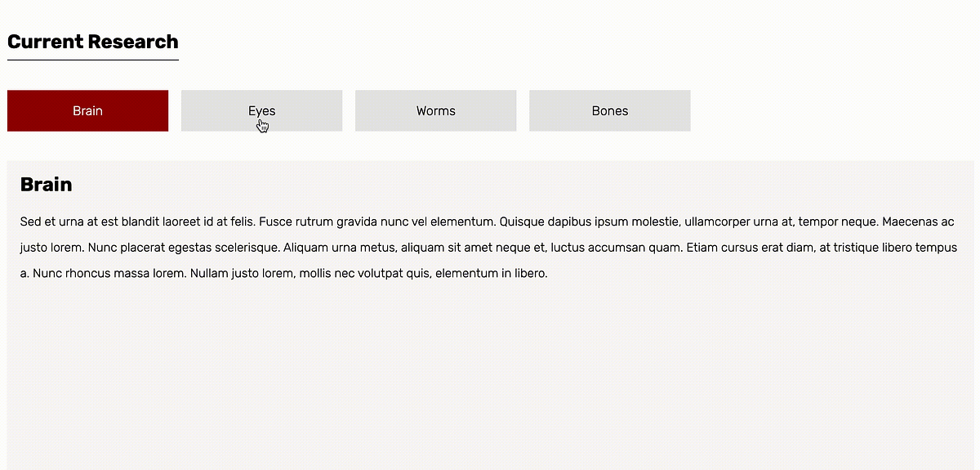Select the Brain tab
This screenshot has height=470, width=980.
point(87,110)
